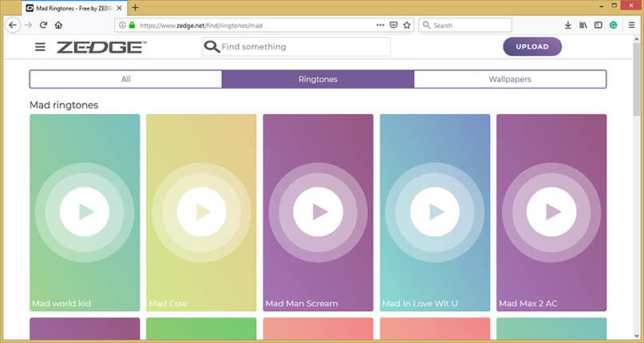
Task: Switch to the Wallpapers tab
Action: (510, 80)
